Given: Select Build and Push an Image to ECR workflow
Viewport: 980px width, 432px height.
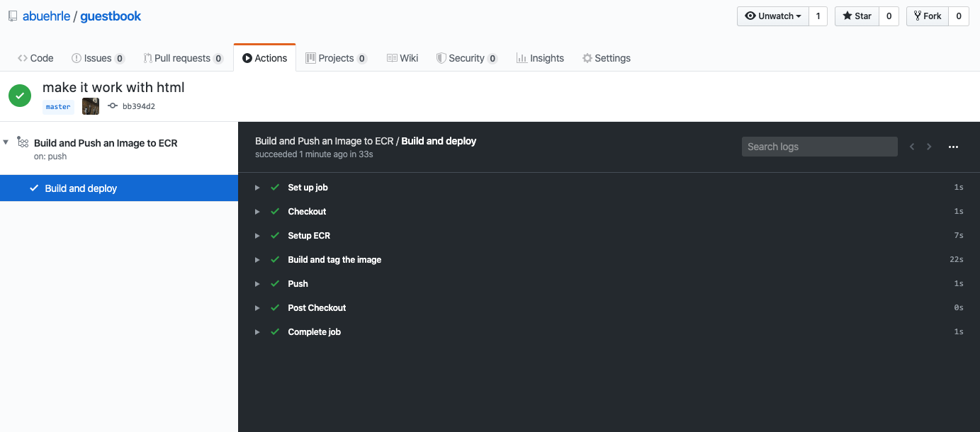Looking at the screenshot, I should coord(106,143).
